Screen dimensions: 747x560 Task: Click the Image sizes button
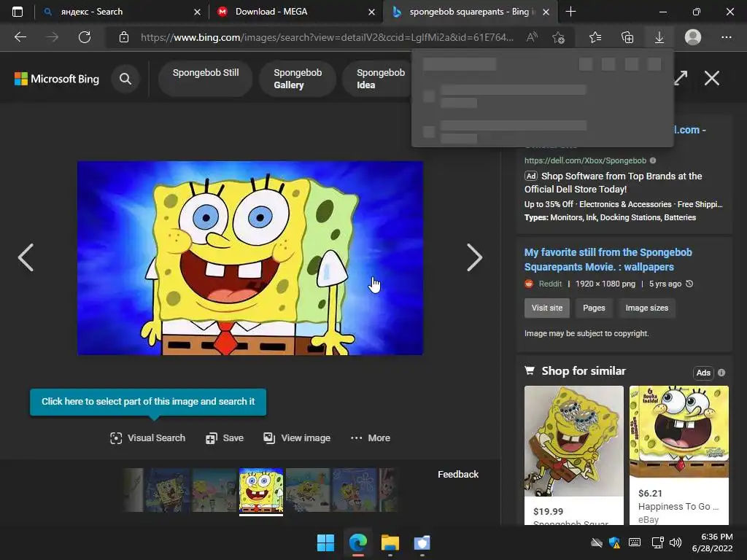pyautogui.click(x=646, y=308)
